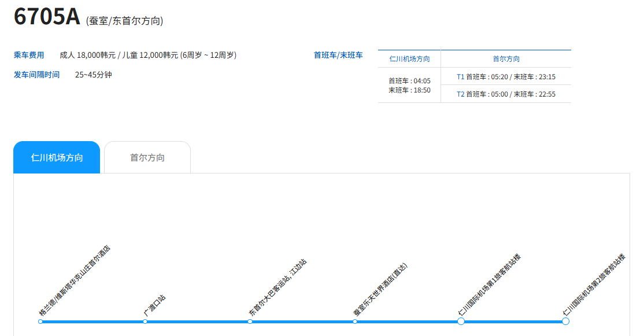The image size is (644, 336).
Task: Select the 东首尔大巴客运站, 江边站 stop circle
Action: click(x=250, y=322)
